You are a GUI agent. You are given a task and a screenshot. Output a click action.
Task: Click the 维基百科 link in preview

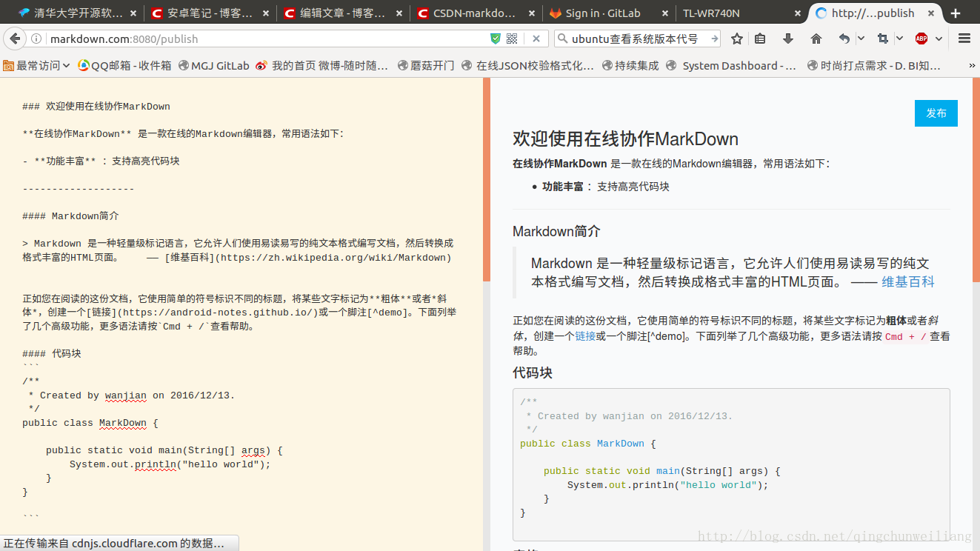click(x=908, y=281)
